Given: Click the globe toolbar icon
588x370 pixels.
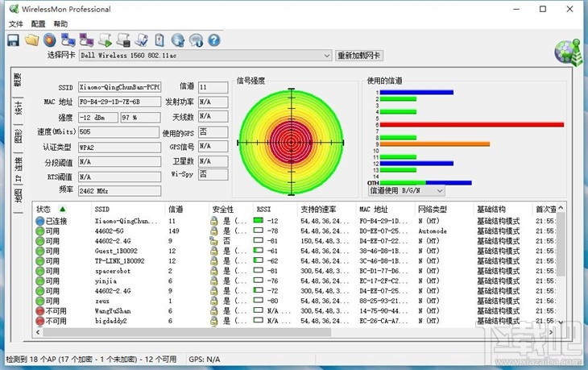Looking at the screenshot, I should 178,40.
